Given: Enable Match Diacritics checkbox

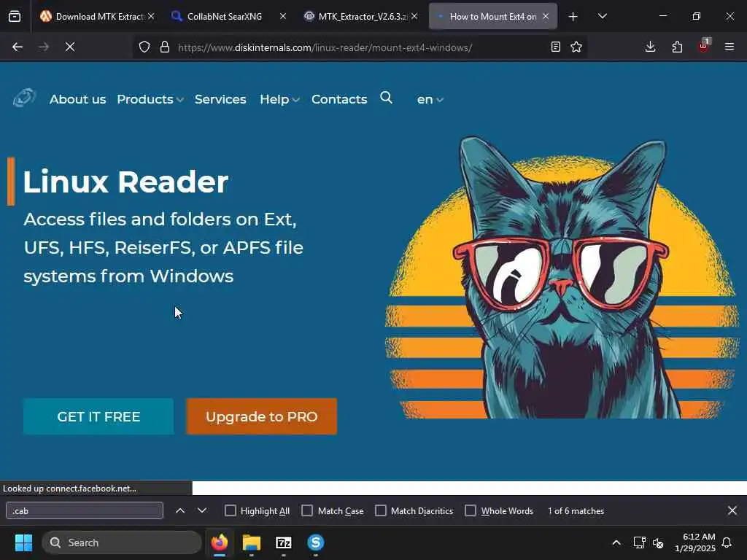Looking at the screenshot, I should pos(381,510).
